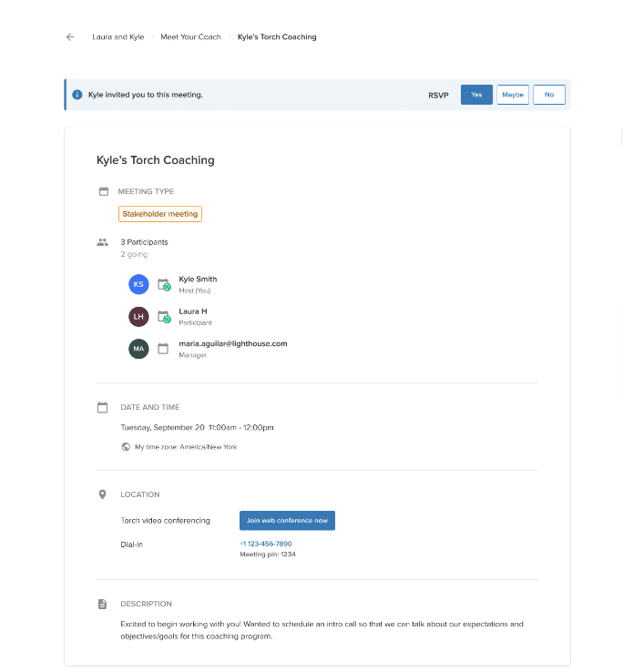623x672 pixels.
Task: Click Kyle Smith's calendar status icon
Action: (x=164, y=284)
